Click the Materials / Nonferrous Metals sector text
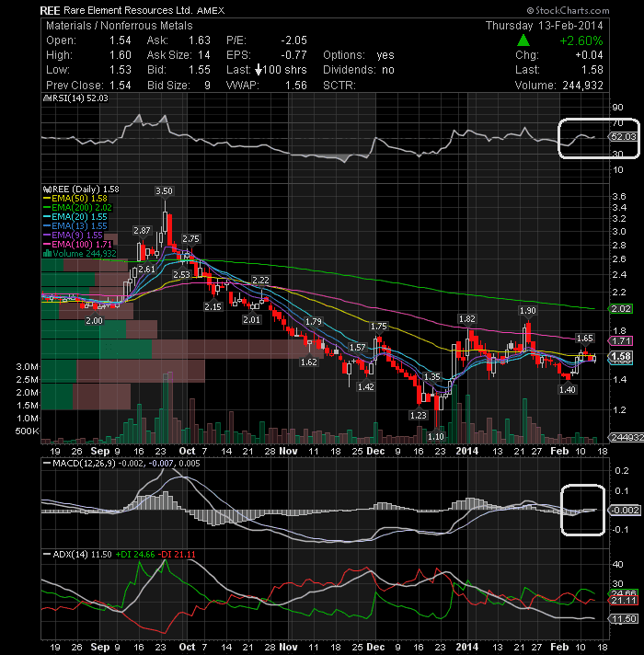This screenshot has width=644, height=655. [119, 26]
